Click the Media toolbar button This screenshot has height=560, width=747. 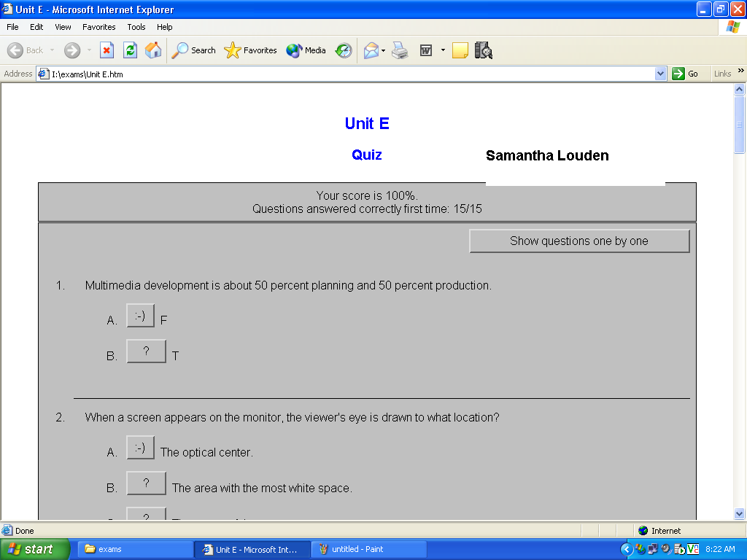tap(306, 50)
